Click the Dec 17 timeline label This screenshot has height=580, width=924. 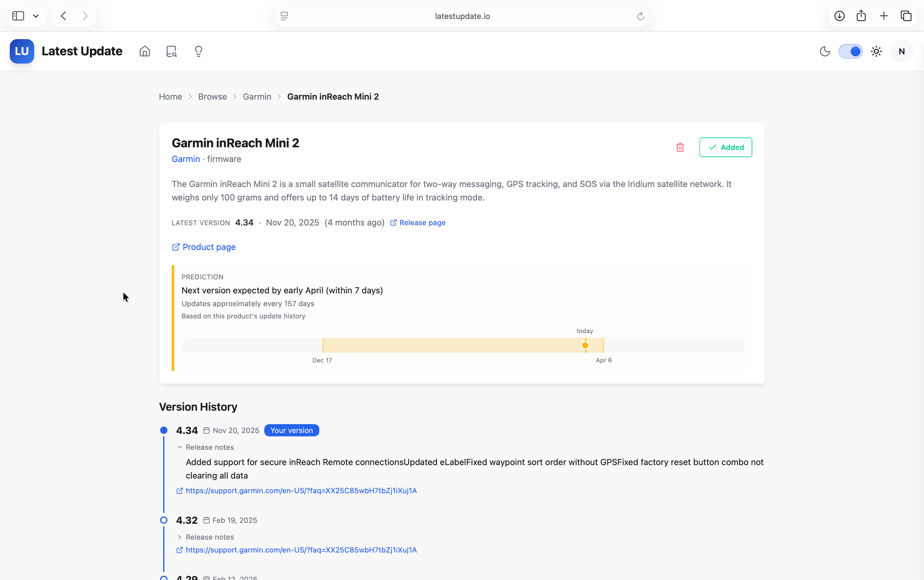click(x=322, y=360)
